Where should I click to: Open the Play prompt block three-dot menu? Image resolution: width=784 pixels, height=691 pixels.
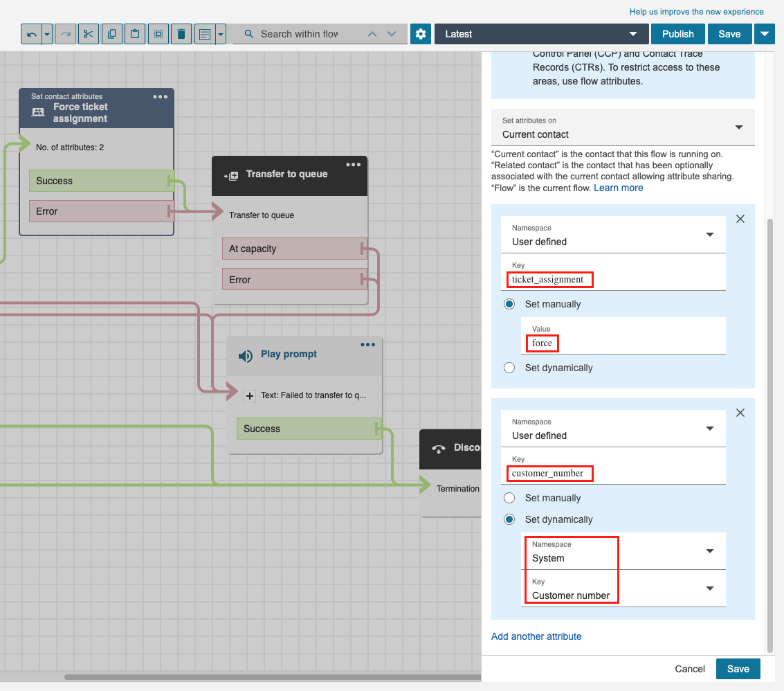367,345
